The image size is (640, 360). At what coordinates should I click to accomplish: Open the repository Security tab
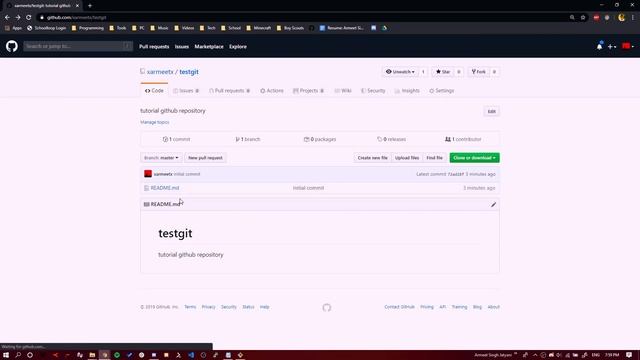[x=373, y=91]
